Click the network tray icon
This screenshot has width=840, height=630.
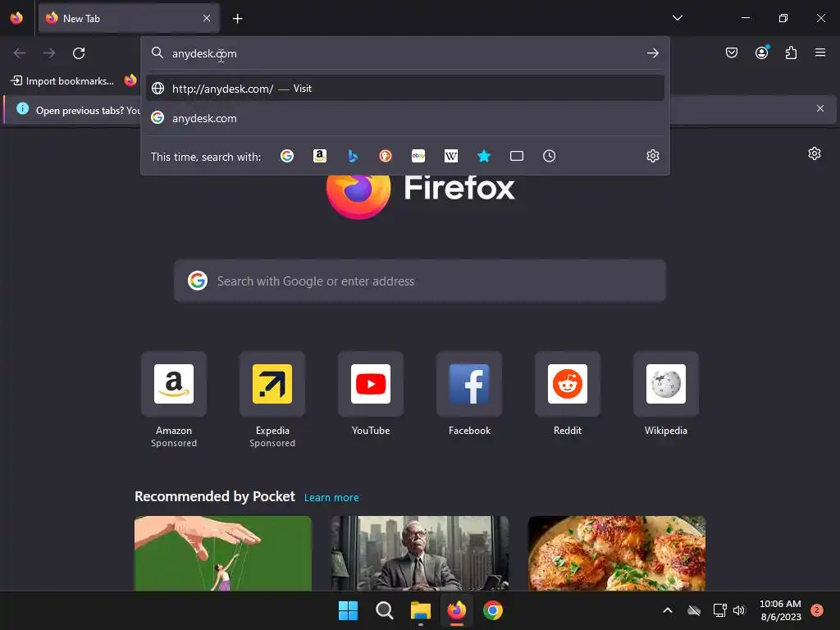point(719,610)
